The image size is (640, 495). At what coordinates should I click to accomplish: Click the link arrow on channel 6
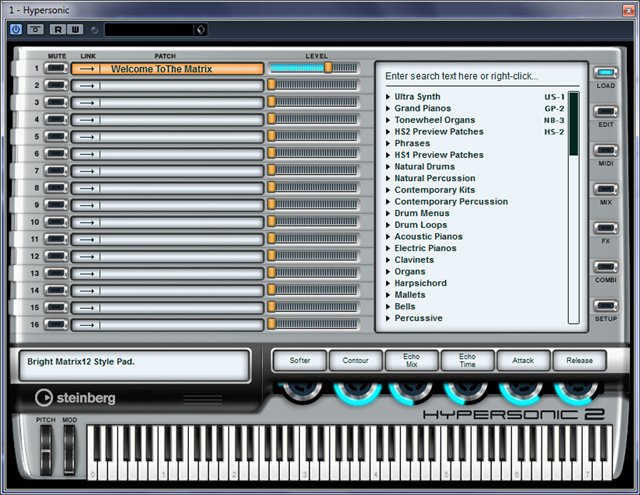(87, 154)
